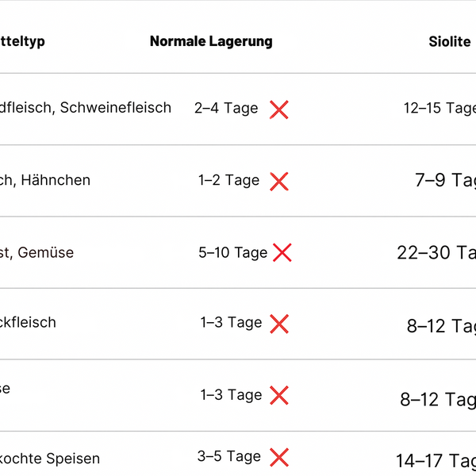Select the Normale Lagerung column header
Screen dimensions: 476x476
pyautogui.click(x=211, y=41)
